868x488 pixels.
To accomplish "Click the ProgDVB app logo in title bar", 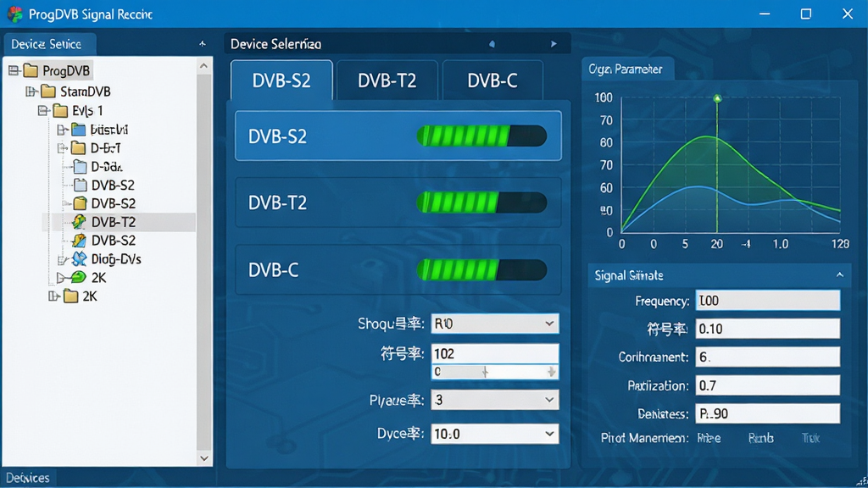I will coord(14,14).
